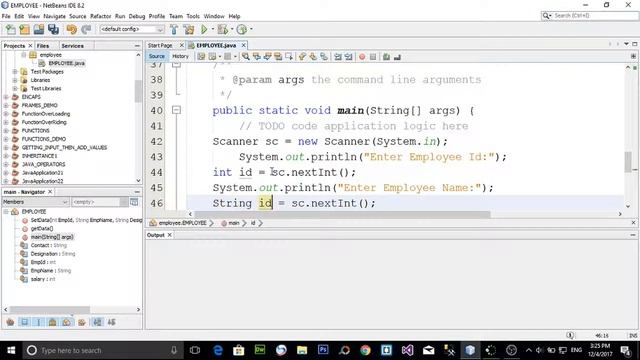Image resolution: width=640 pixels, height=360 pixels.
Task: Switch to the History view button
Action: click(180, 56)
